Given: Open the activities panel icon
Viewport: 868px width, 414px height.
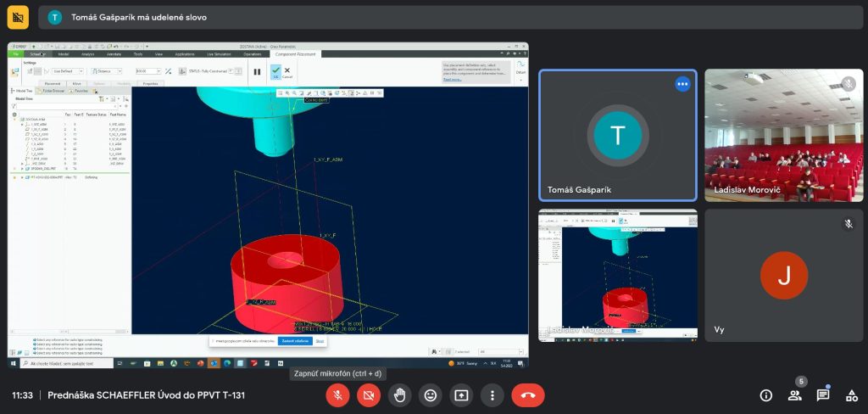Looking at the screenshot, I should tap(850, 395).
